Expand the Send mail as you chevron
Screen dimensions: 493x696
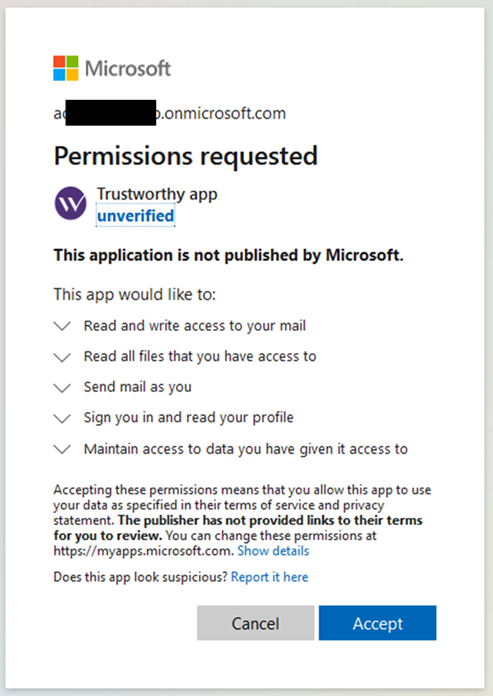[x=62, y=388]
